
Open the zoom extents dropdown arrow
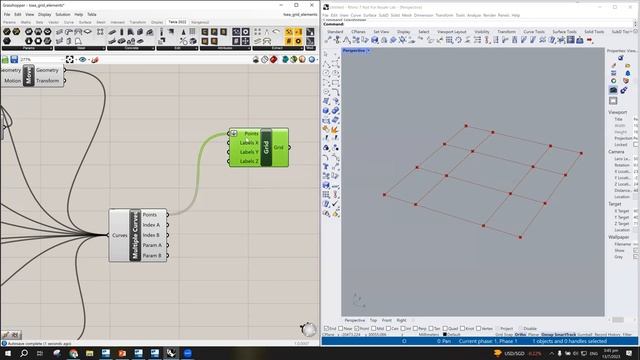tap(76, 60)
